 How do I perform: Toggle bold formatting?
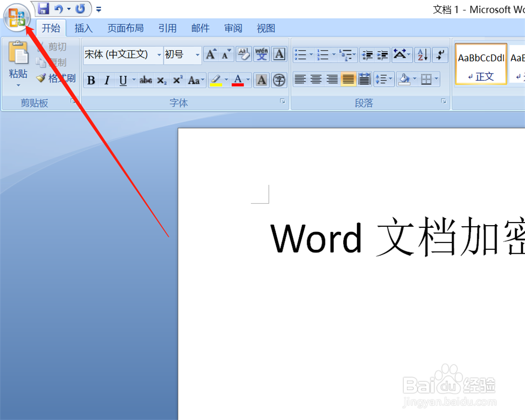pyautogui.click(x=91, y=80)
